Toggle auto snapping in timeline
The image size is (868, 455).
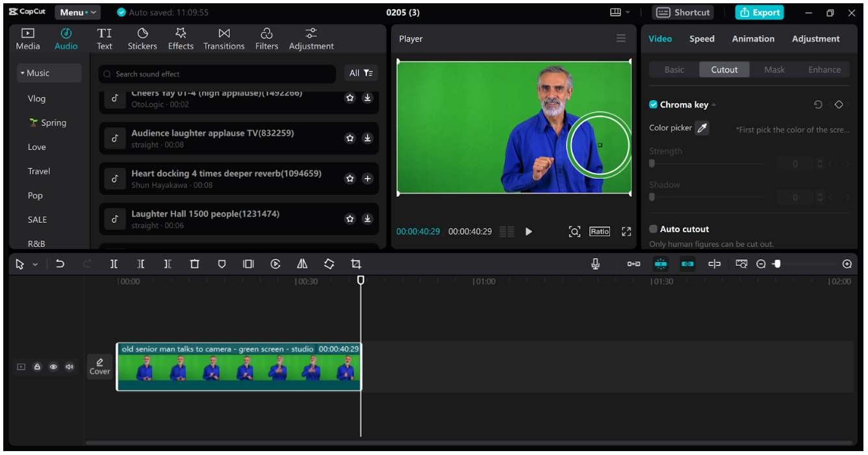(x=661, y=264)
